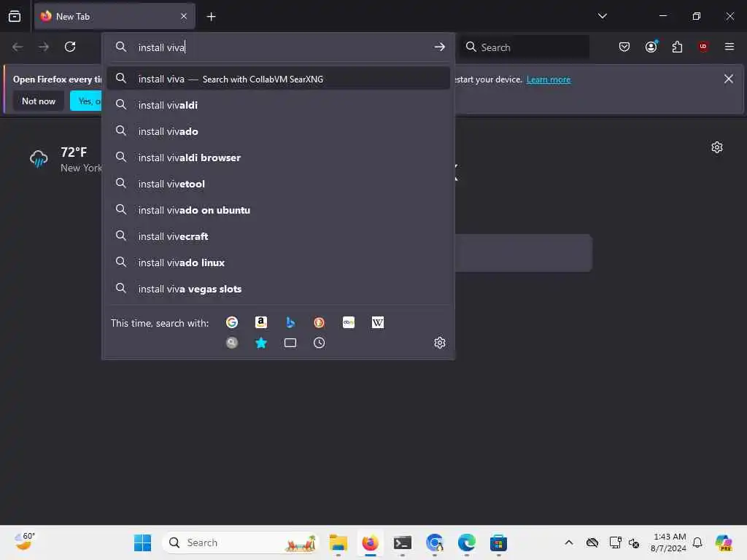Screen dimensions: 747x560
Task: Click the cyan Yes button in notification
Action: click(x=86, y=101)
